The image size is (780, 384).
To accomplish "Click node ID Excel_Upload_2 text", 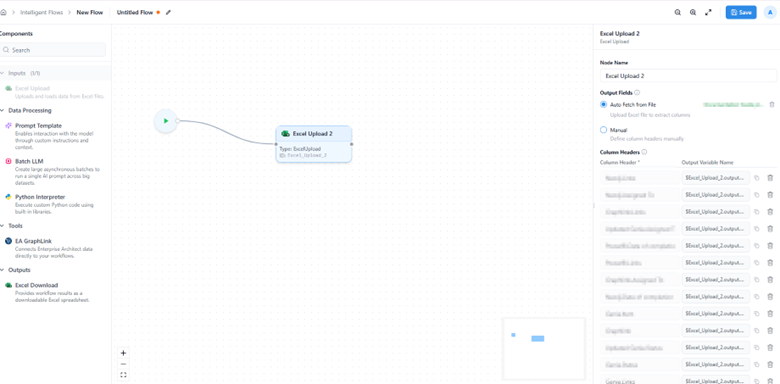I will [x=303, y=155].
